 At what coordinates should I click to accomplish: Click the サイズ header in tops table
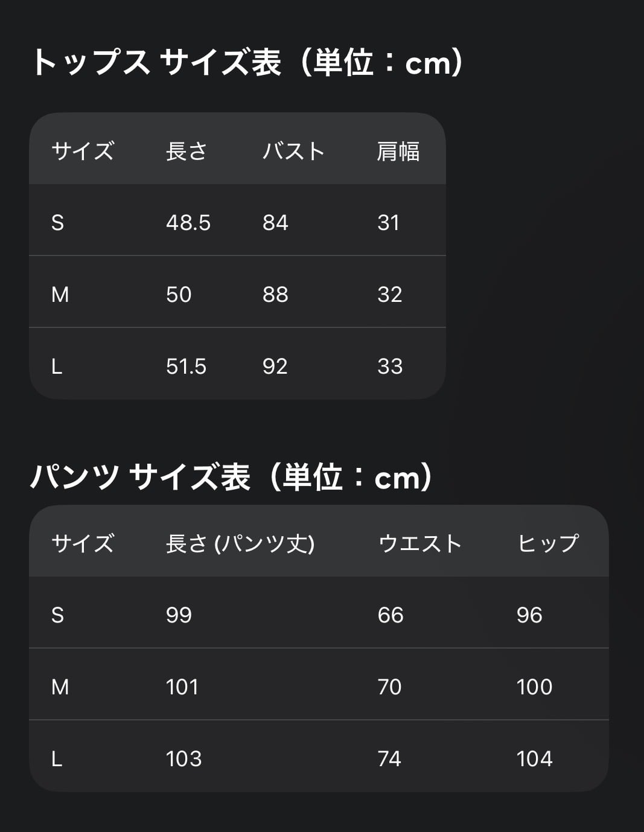pos(83,151)
